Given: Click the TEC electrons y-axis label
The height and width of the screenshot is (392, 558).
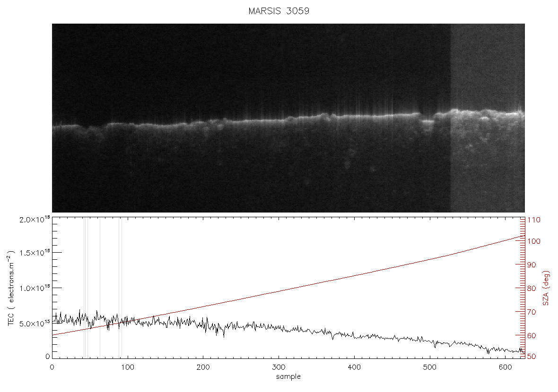Looking at the screenshot, I should point(11,288).
